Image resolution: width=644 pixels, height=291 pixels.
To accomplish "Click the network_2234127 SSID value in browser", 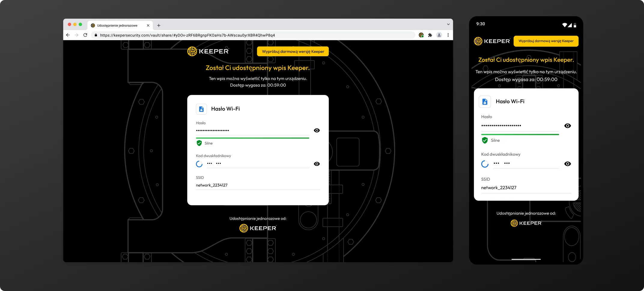I will (x=211, y=185).
